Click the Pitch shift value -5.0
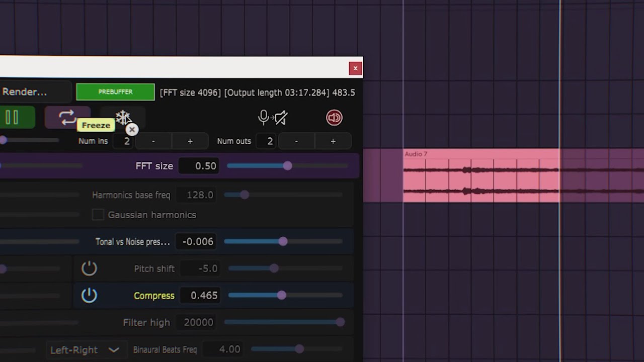Image resolution: width=644 pixels, height=362 pixels. click(x=200, y=268)
